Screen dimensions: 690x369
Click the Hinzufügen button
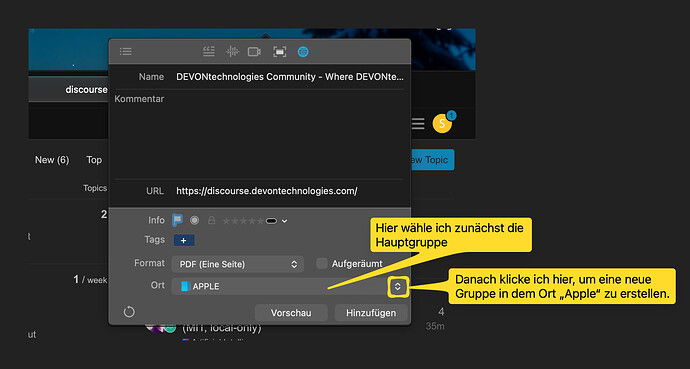(x=371, y=313)
